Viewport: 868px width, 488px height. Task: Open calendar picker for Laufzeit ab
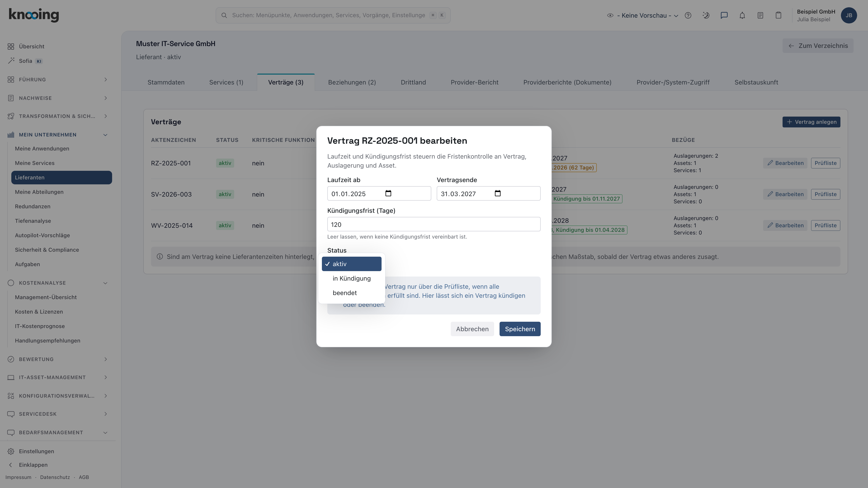[x=388, y=193]
